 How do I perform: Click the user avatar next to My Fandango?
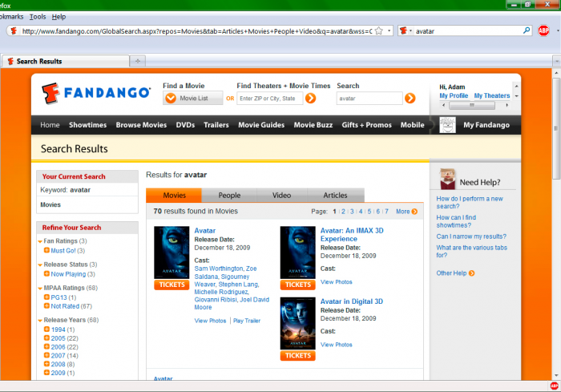[447, 125]
